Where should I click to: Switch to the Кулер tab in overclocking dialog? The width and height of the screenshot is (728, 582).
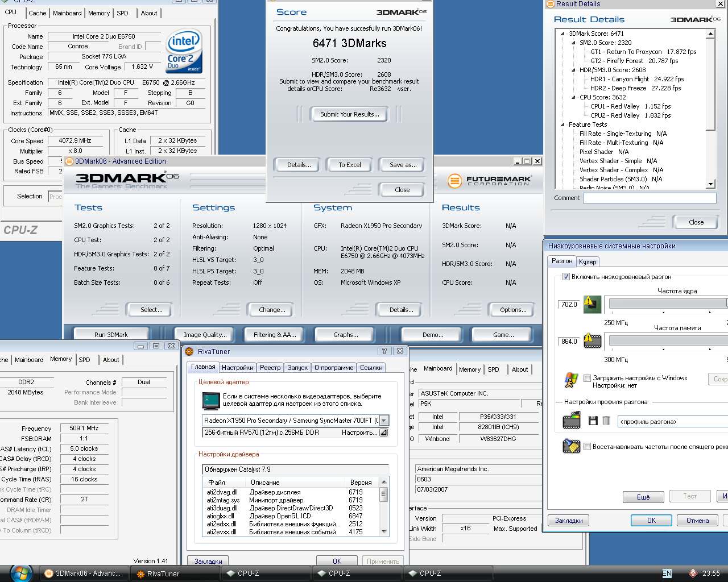pyautogui.click(x=588, y=262)
